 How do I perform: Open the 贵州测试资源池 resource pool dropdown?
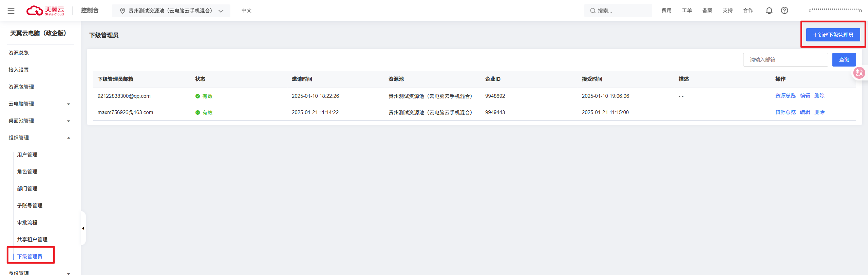171,11
